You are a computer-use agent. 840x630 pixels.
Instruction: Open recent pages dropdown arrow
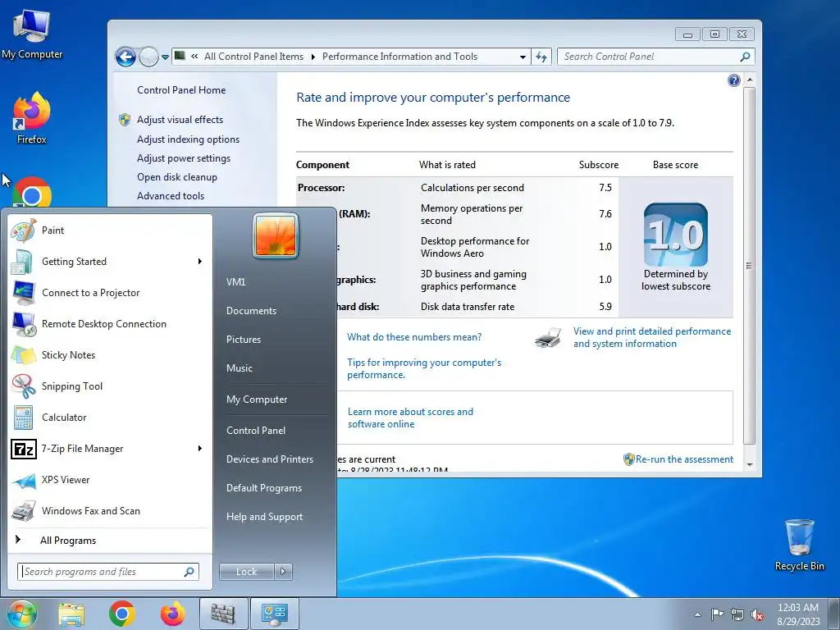165,57
